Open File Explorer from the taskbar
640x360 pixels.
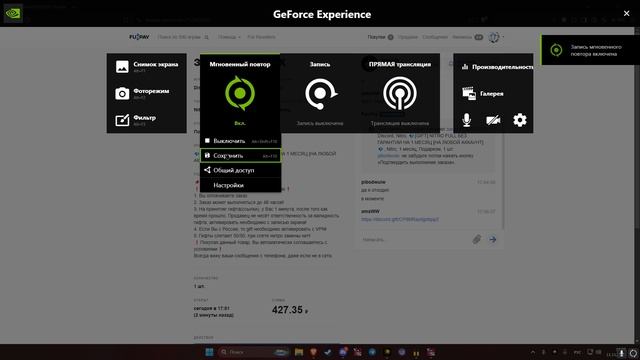299,352
